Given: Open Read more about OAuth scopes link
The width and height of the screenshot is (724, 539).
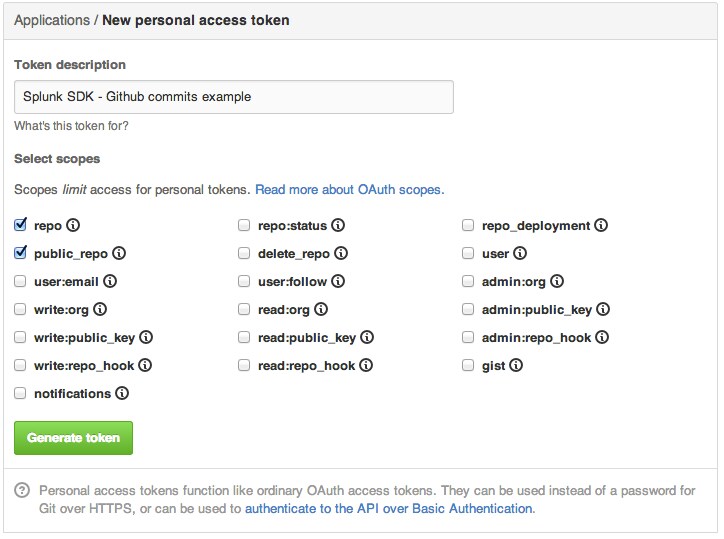Looking at the screenshot, I should pyautogui.click(x=350, y=190).
